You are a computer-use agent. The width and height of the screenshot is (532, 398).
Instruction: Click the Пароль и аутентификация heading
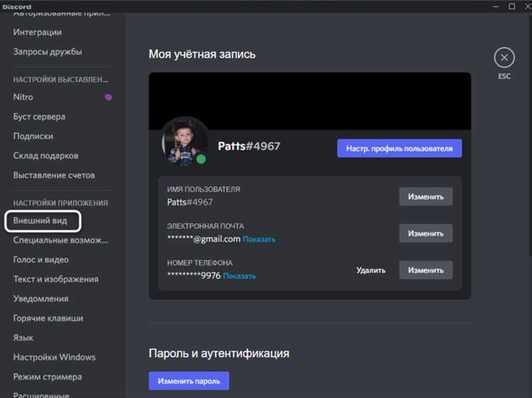click(219, 353)
